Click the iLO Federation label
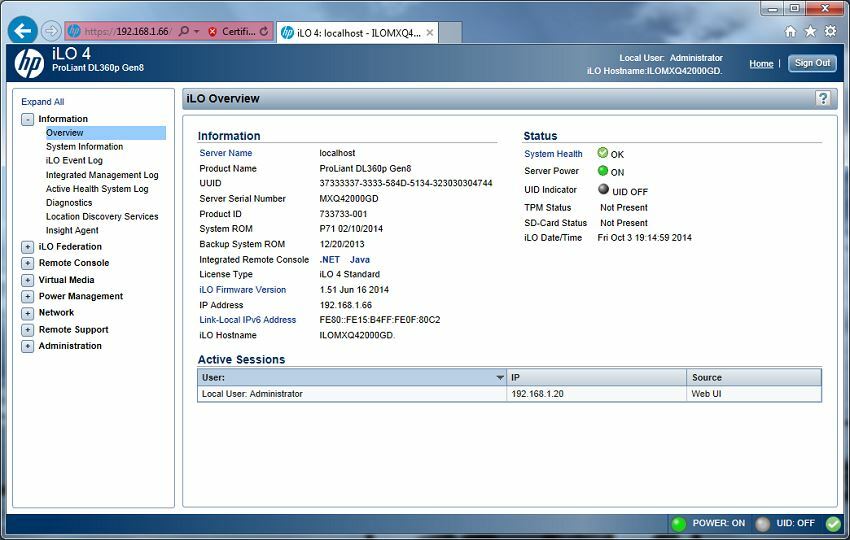Viewport: 850px width, 540px height. point(70,247)
